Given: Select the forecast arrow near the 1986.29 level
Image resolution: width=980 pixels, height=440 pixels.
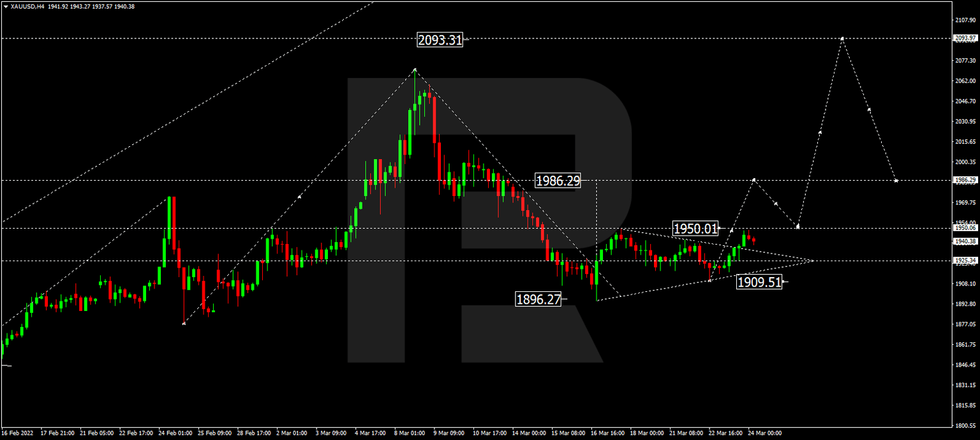Looking at the screenshot, I should [x=754, y=180].
